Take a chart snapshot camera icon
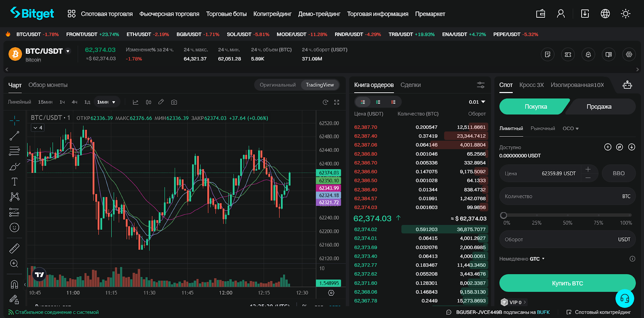This screenshot has height=318, width=644. click(x=174, y=102)
